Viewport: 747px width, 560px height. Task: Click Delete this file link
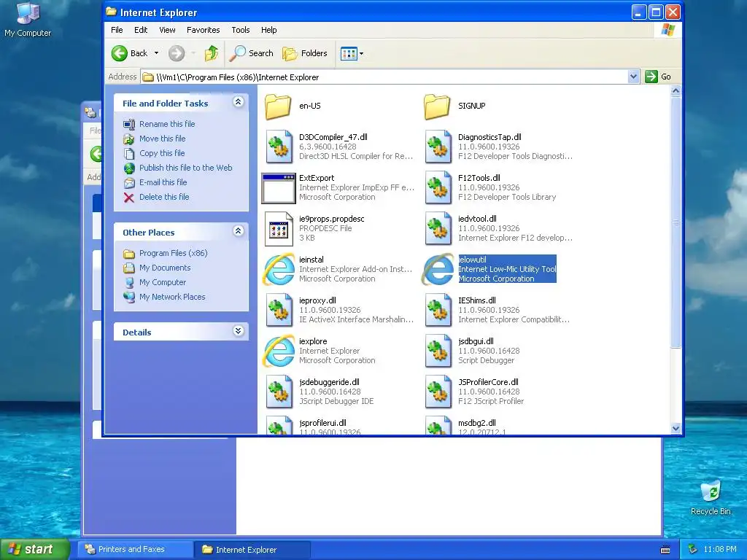(164, 197)
